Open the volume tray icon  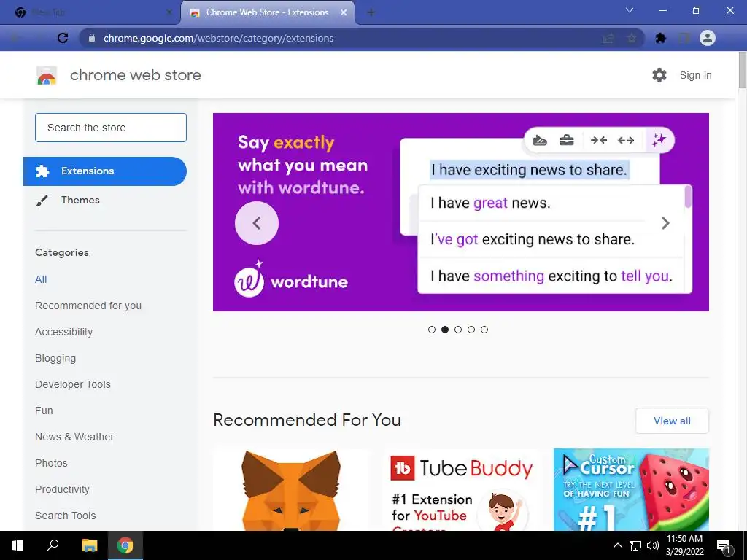pyautogui.click(x=653, y=545)
